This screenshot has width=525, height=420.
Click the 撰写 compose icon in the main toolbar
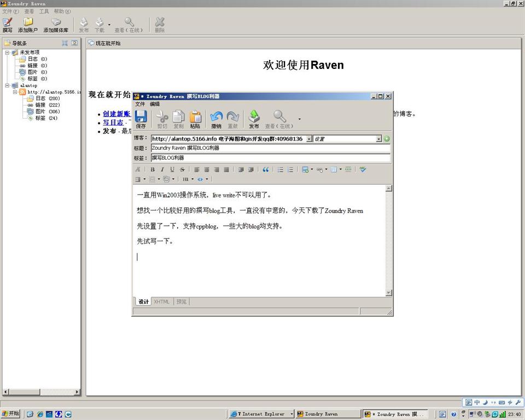click(x=7, y=25)
